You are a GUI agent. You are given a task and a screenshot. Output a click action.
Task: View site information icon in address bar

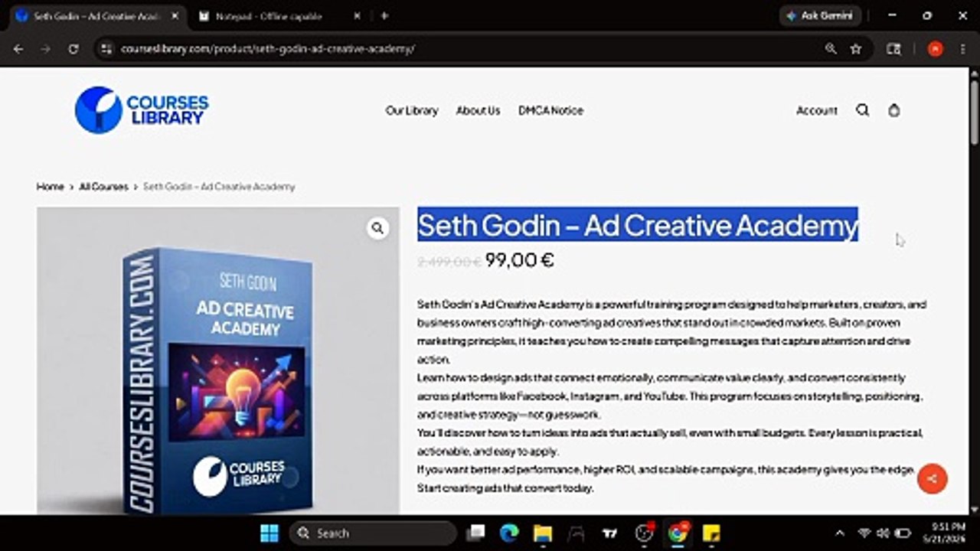tap(106, 48)
